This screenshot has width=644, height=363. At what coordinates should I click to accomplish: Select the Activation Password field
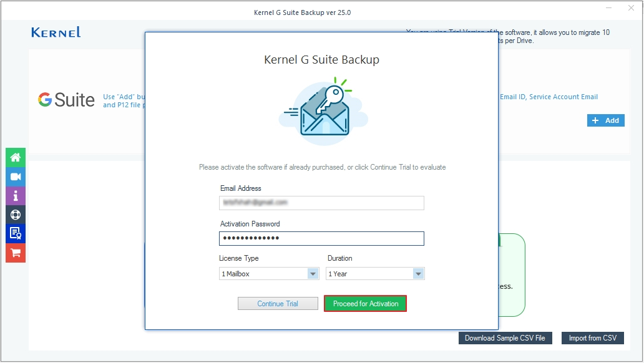[321, 238]
